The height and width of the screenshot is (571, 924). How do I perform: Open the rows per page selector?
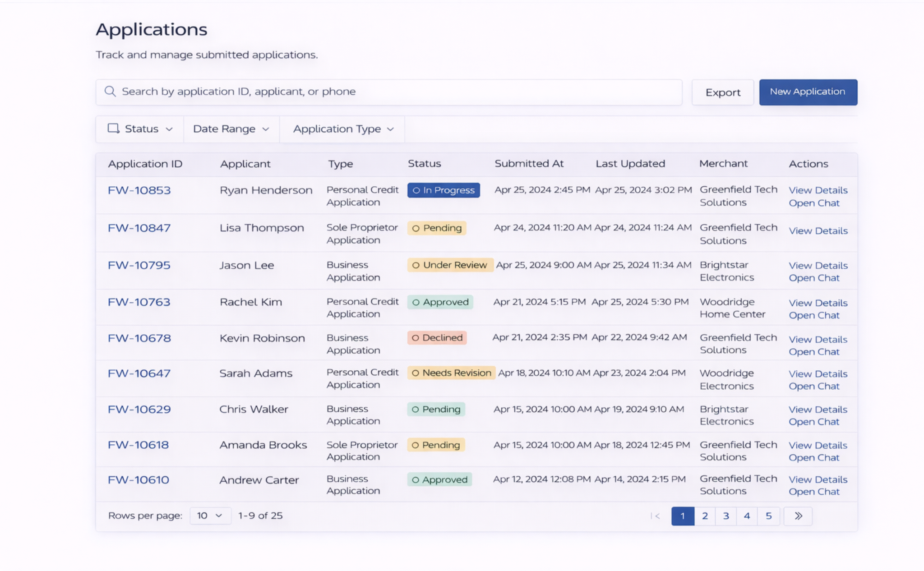pyautogui.click(x=209, y=516)
